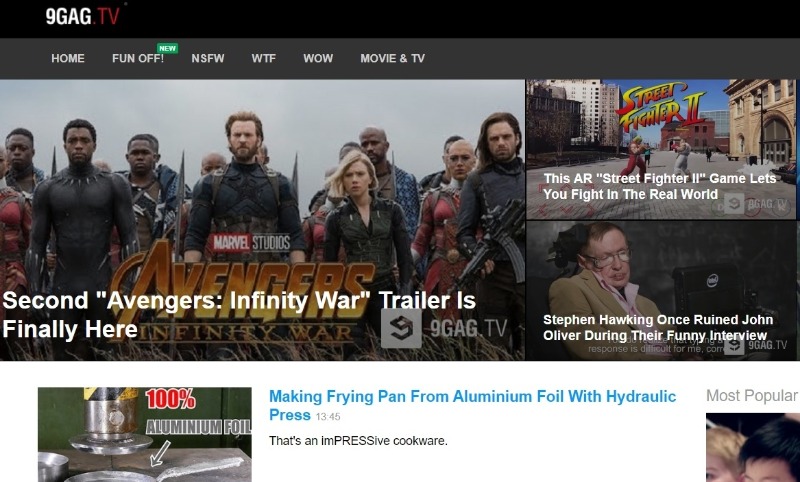This screenshot has height=482, width=800.
Task: Open the WOW category
Action: click(318, 58)
